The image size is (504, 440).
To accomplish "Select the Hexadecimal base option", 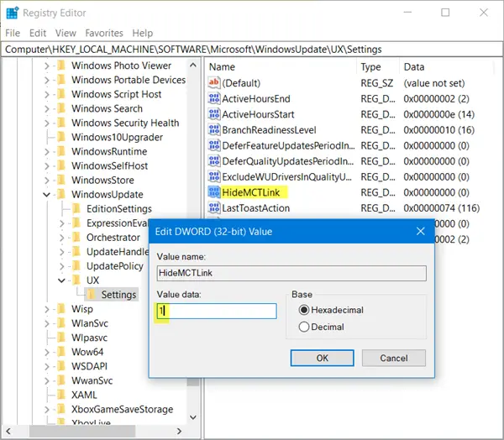I will pos(331,310).
